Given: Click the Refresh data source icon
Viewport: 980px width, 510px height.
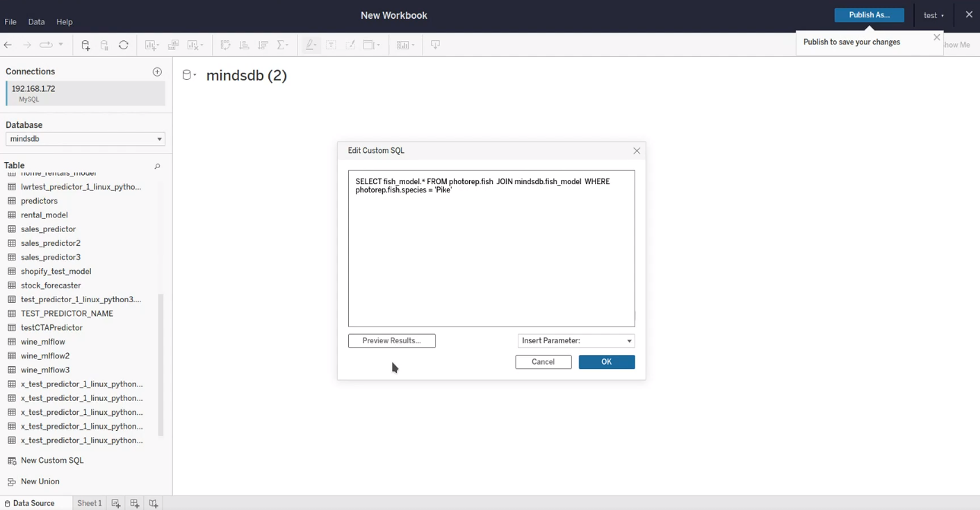Looking at the screenshot, I should click(x=124, y=45).
